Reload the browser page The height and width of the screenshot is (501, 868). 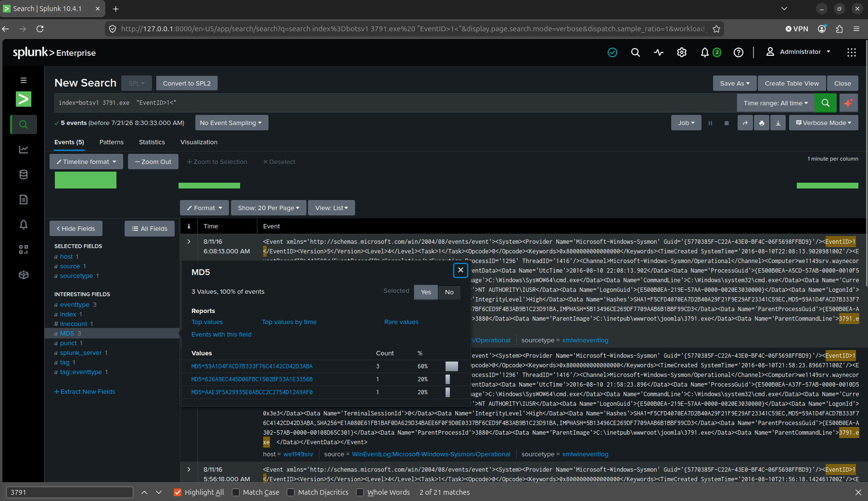(40, 29)
